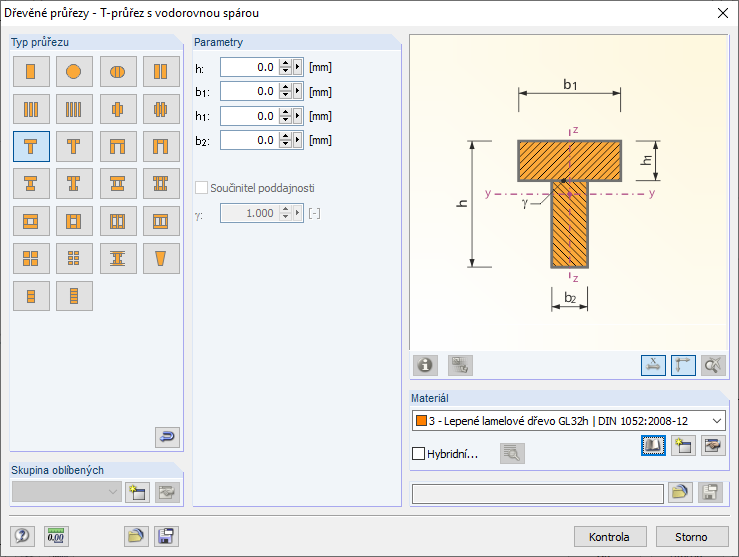Image resolution: width=739 pixels, height=557 pixels.
Task: Open cross-section info button
Action: point(425,365)
